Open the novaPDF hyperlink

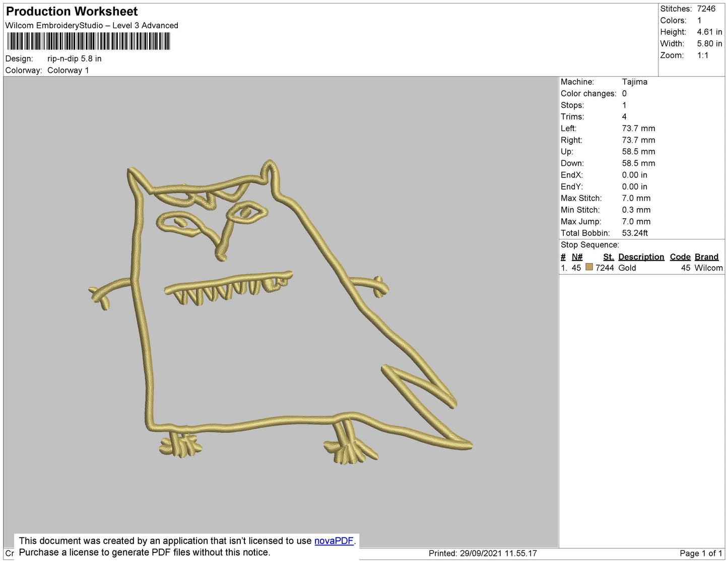(x=334, y=541)
